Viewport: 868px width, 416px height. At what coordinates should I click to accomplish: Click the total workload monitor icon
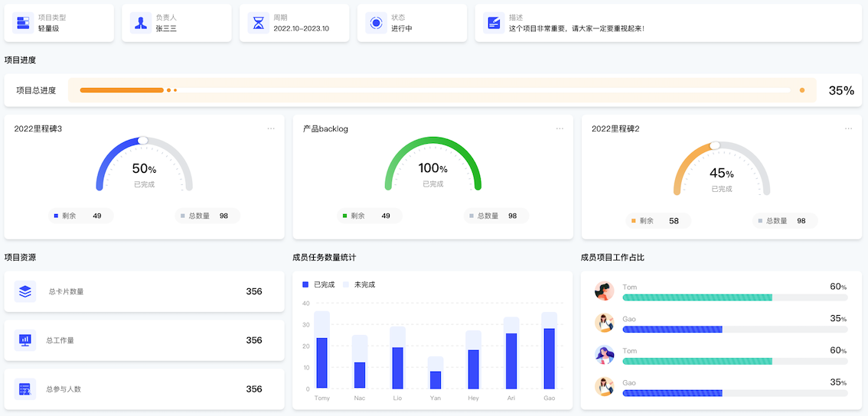coord(25,340)
